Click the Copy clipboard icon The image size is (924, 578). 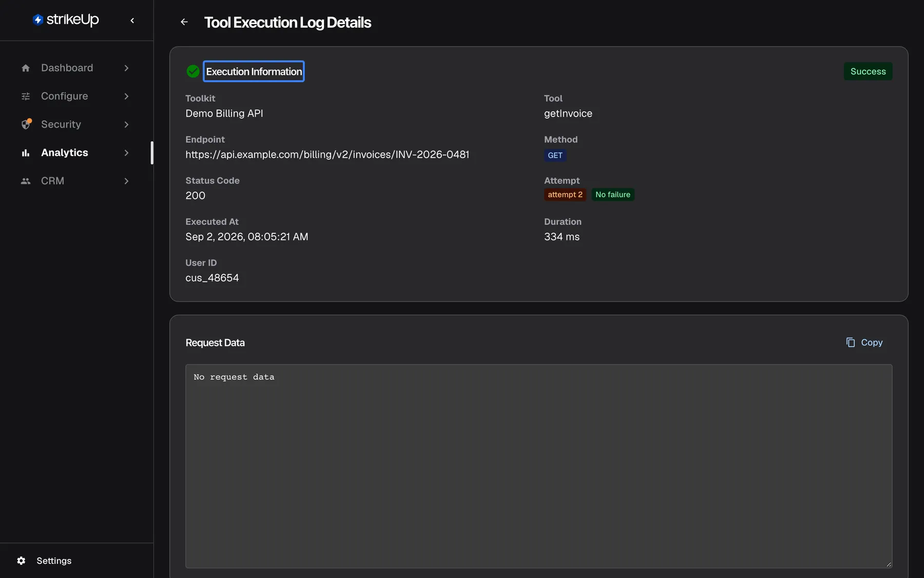(x=851, y=342)
